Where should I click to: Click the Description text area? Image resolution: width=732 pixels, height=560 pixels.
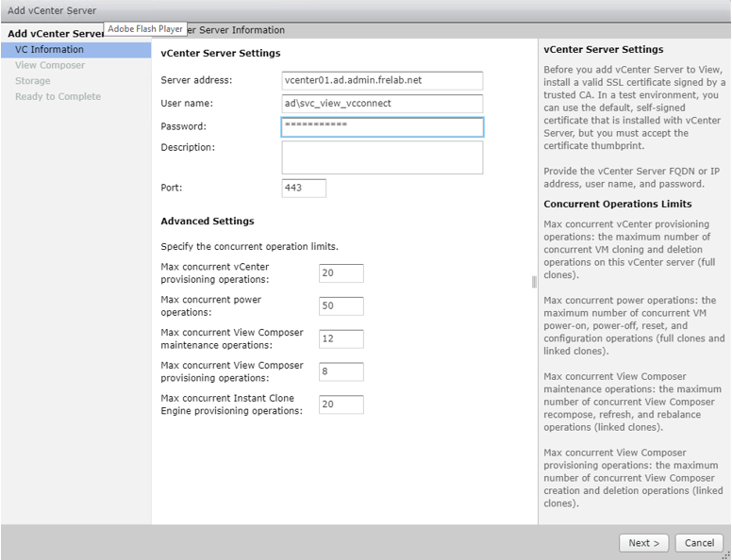coord(382,157)
